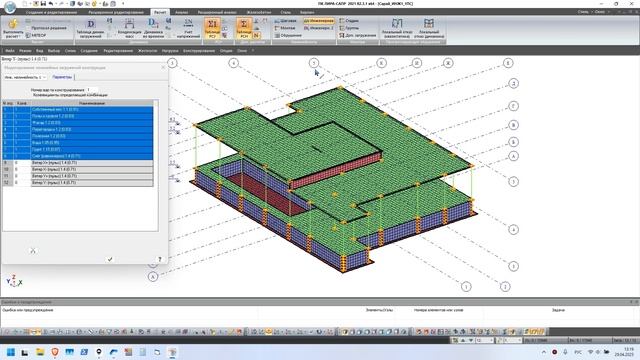The image size is (640, 360).
Task: Select row 10 Ветер X- in table
Action: point(78,169)
